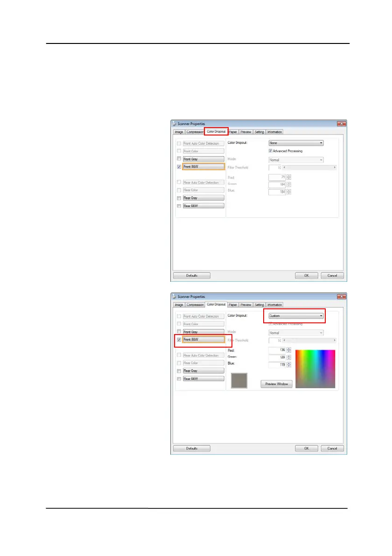The width and height of the screenshot is (392, 556).
Task: Click Defaults in the upper dialog
Action: click(x=192, y=276)
